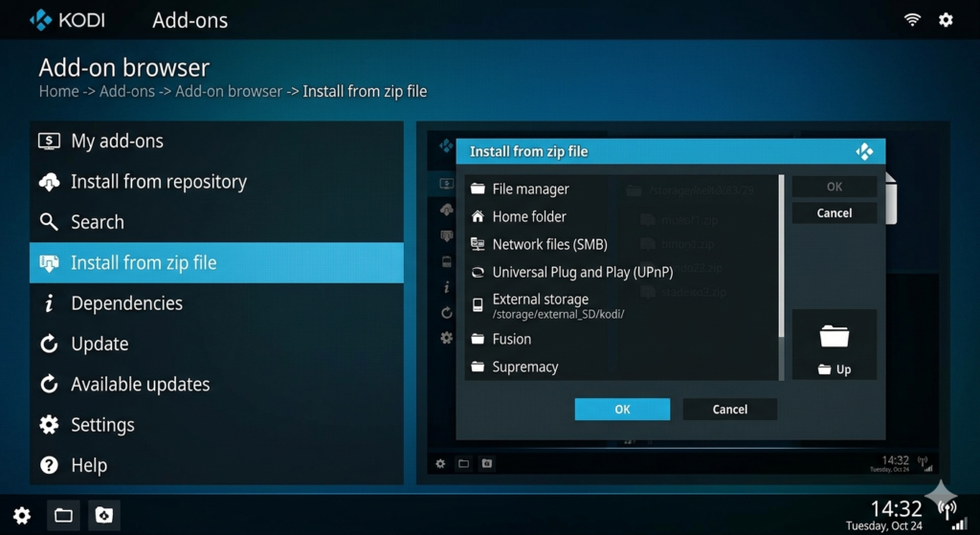The image size is (980, 535).
Task: Click the Wi-Fi icon in the top bar
Action: pos(912,20)
